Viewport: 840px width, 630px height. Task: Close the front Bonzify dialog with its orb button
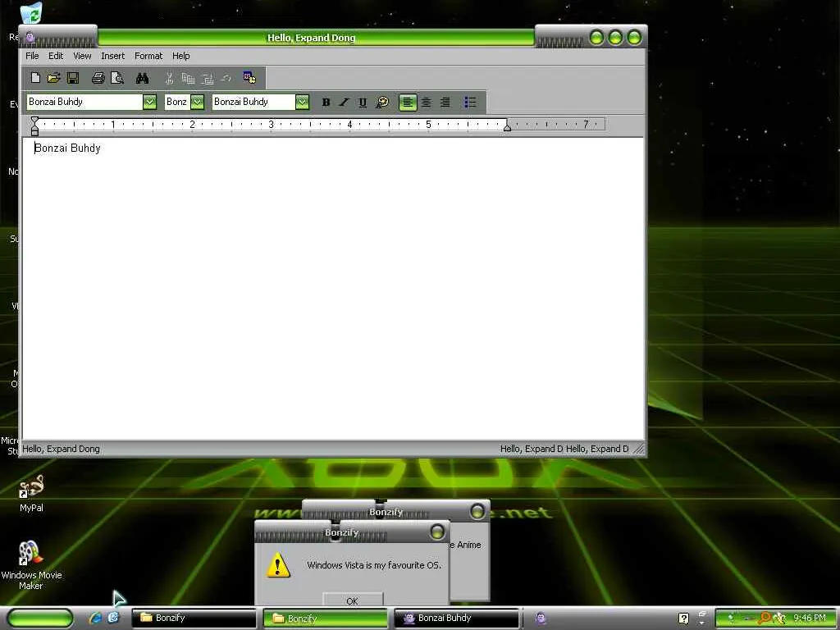point(437,532)
